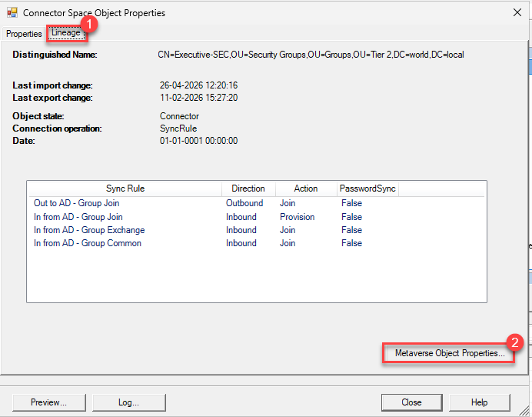The image size is (532, 417).
Task: Click the Action column header
Action: pos(305,188)
